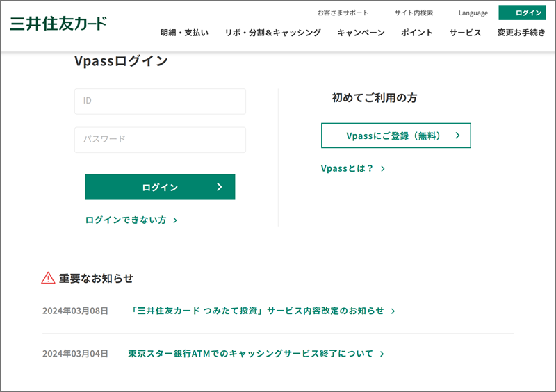Click the red warning triangle icon
The image size is (556, 392).
[x=48, y=278]
